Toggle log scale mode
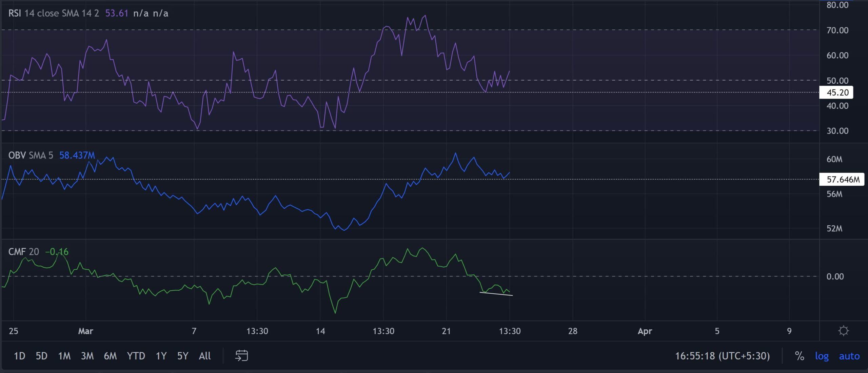 (822, 356)
